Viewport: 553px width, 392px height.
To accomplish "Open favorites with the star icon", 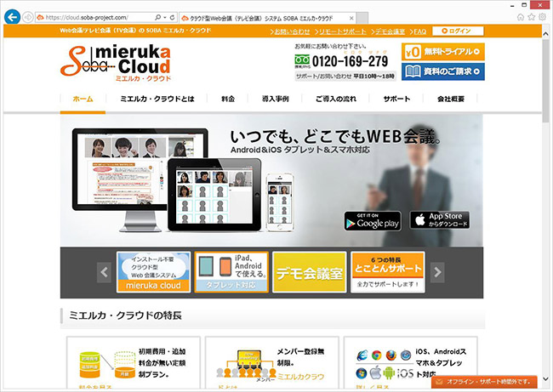I will (532, 17).
